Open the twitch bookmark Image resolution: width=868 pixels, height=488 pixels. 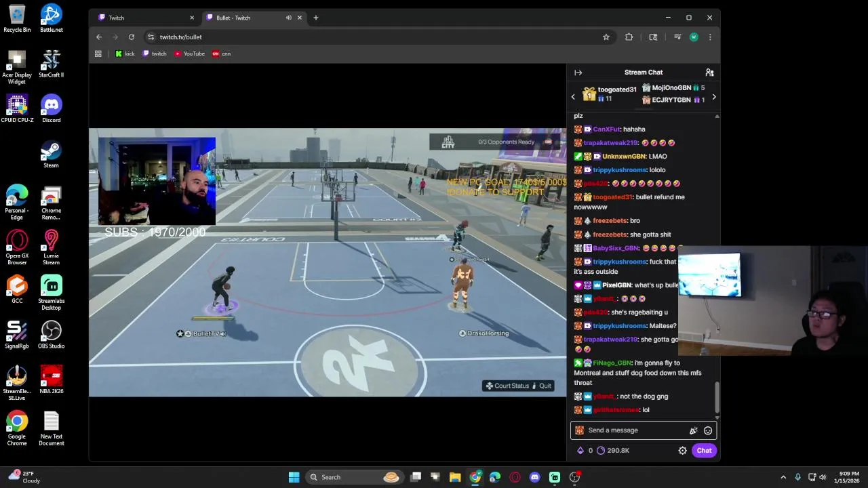coord(155,54)
